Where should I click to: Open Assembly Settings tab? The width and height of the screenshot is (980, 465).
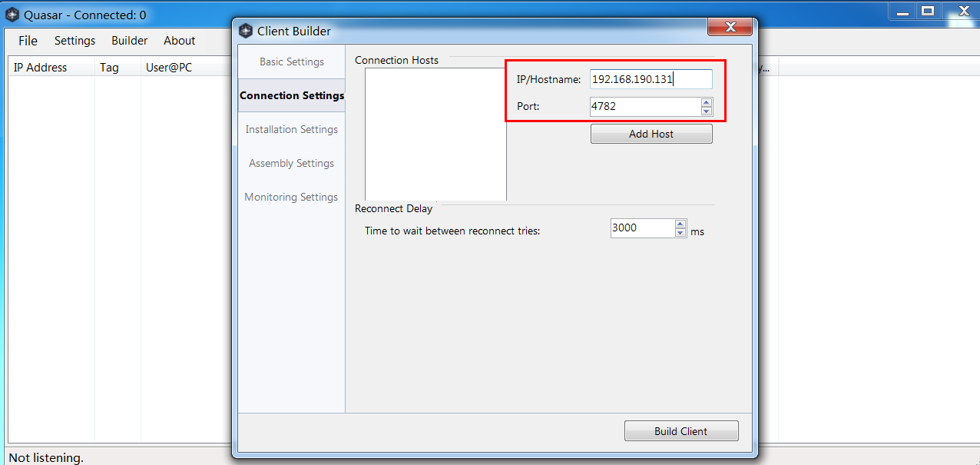pos(292,163)
